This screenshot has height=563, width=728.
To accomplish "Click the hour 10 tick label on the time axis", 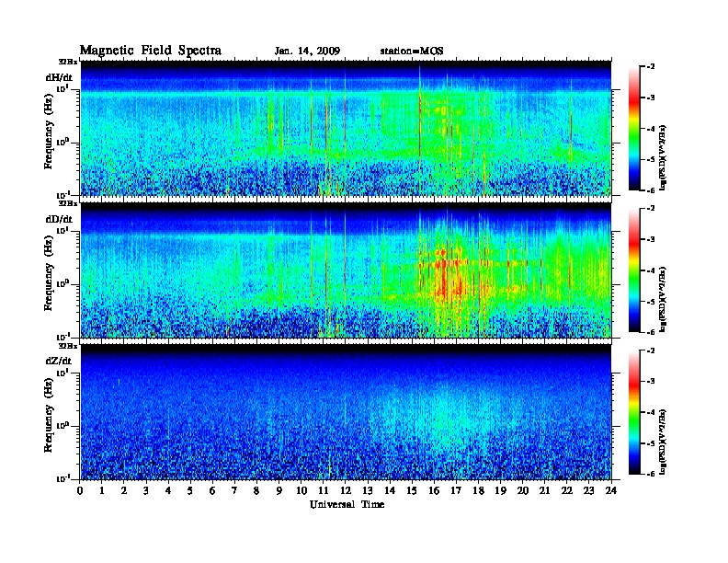I will tap(301, 491).
